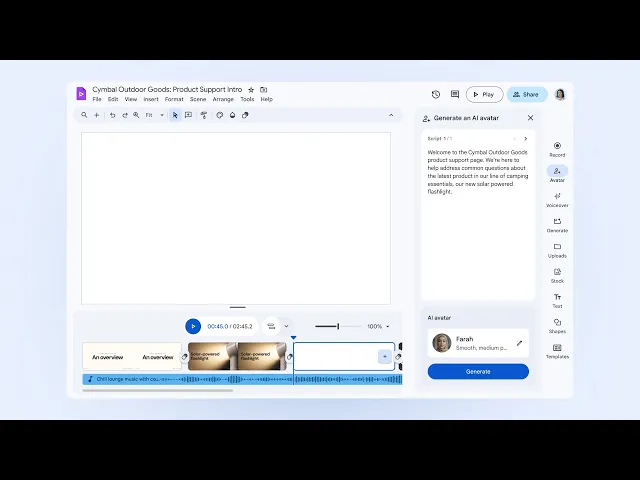640x480 pixels.
Task: Click the blue Generate avatar button
Action: (x=478, y=371)
